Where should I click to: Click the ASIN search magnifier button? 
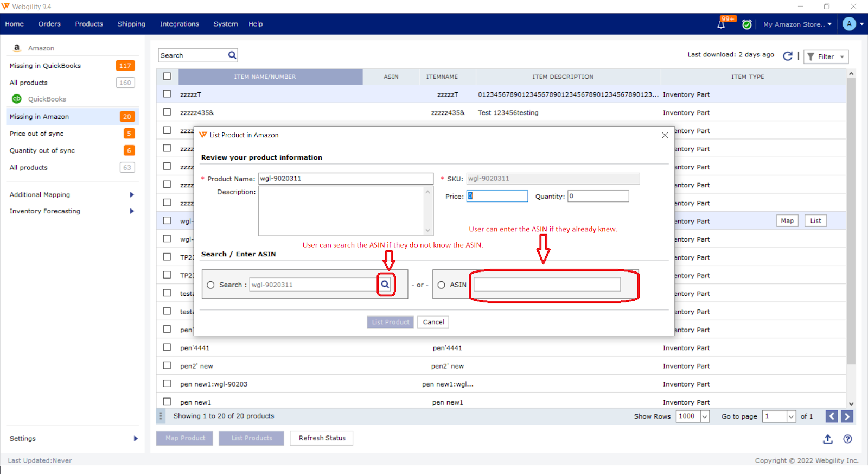[x=385, y=285]
